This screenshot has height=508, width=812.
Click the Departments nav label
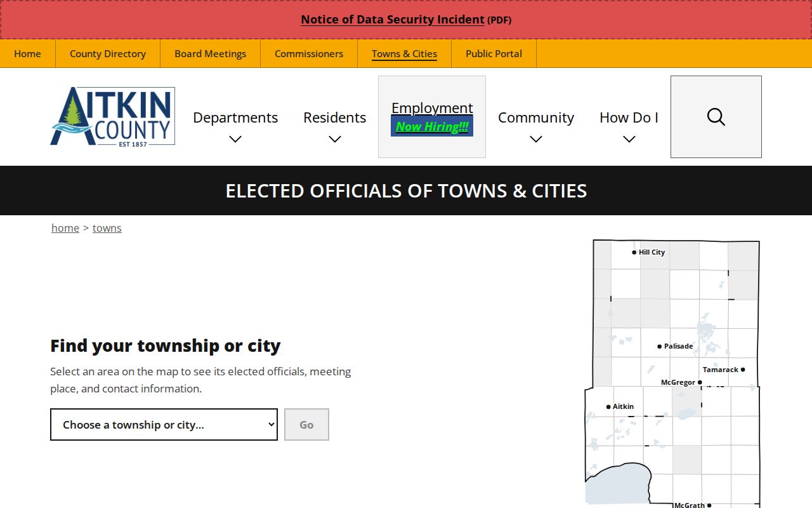235,117
